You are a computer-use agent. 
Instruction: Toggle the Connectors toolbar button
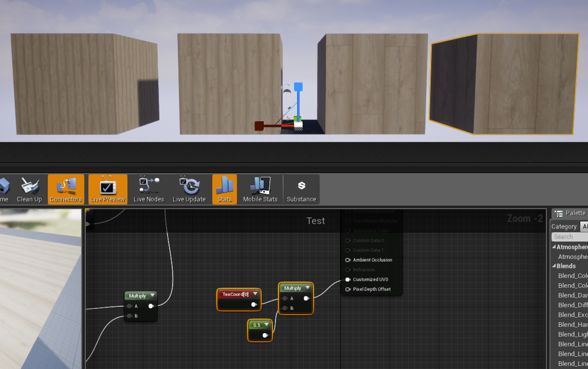pos(66,189)
